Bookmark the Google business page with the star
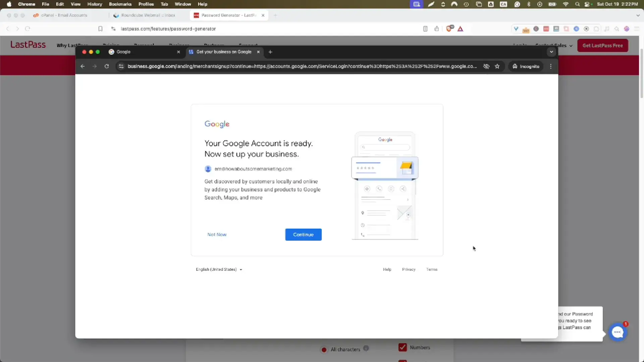This screenshot has width=644, height=362. point(497,66)
